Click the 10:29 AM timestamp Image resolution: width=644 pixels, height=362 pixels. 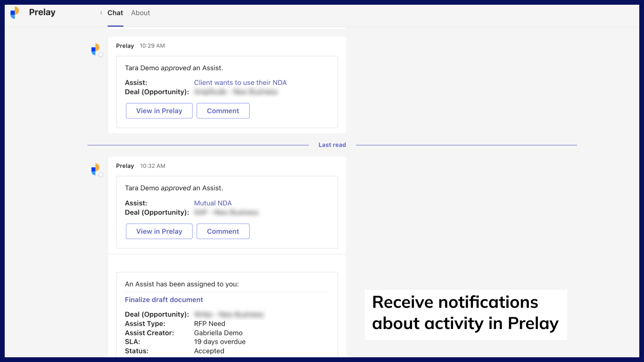point(152,46)
